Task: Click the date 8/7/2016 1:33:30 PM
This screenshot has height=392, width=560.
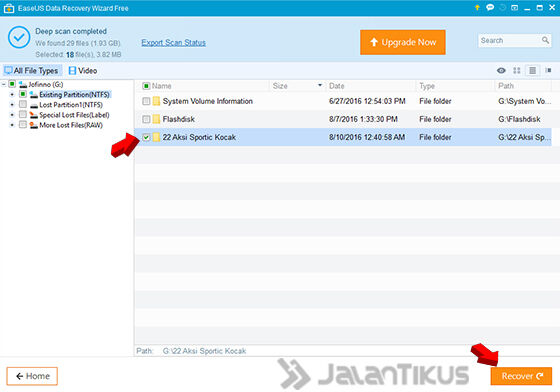Action: click(x=363, y=119)
